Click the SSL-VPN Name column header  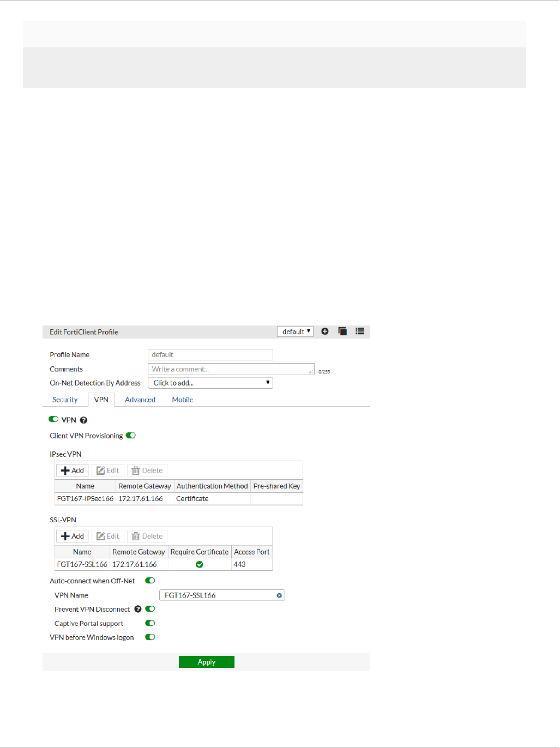[82, 552]
